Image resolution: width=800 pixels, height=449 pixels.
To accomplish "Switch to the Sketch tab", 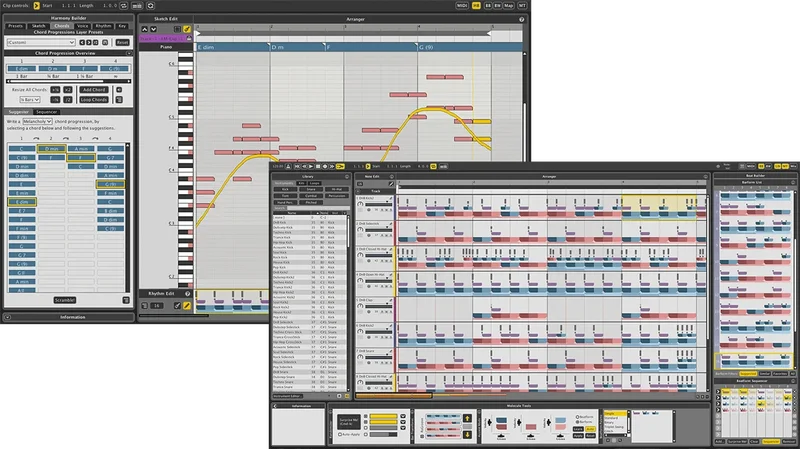I will (x=39, y=26).
